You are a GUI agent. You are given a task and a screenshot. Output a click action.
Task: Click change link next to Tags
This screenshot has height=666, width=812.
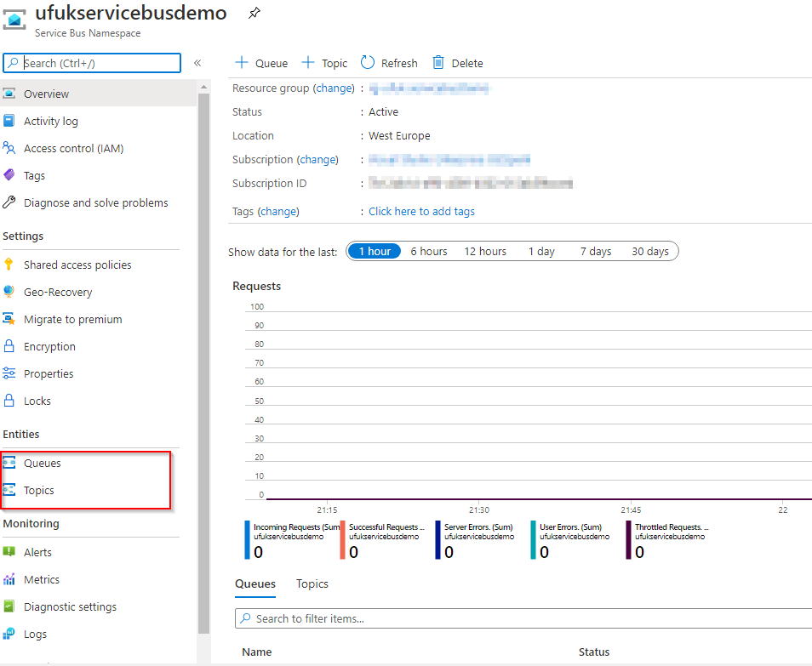[278, 211]
